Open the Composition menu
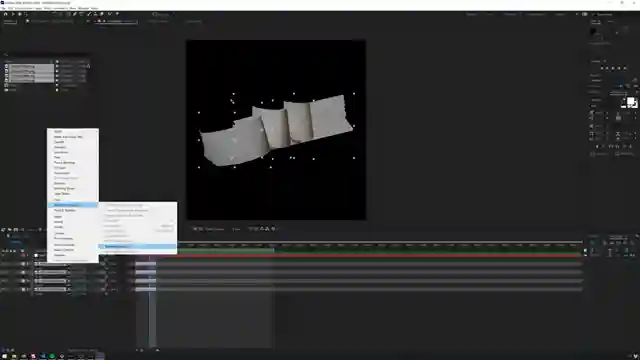Viewport: 640px width, 360px height. (24, 8)
